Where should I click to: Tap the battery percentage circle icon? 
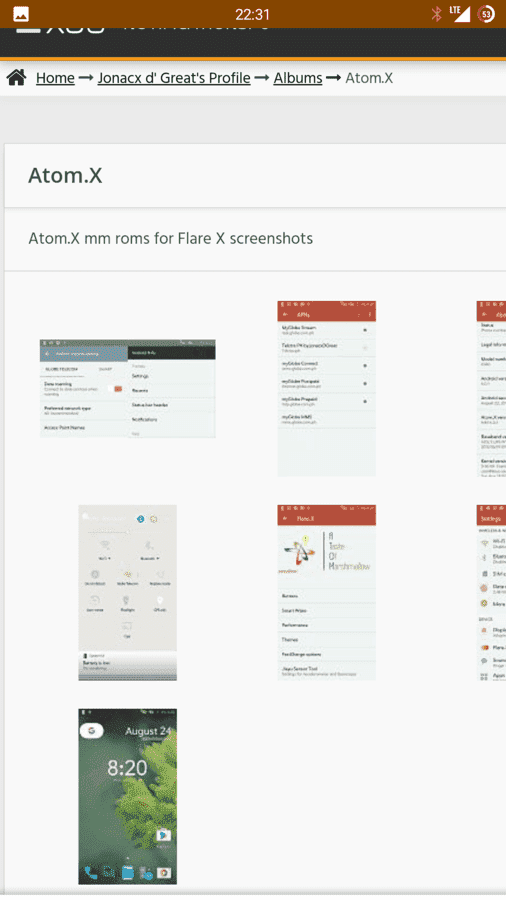pos(486,14)
